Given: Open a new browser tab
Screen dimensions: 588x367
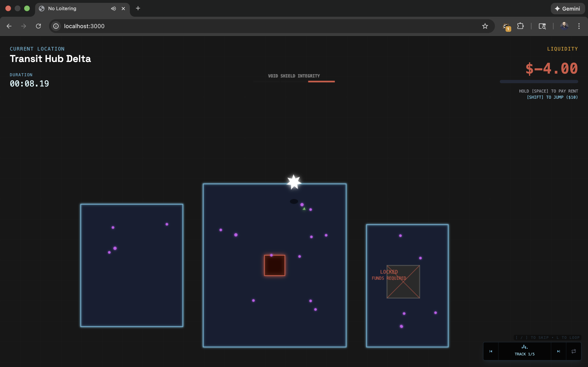Looking at the screenshot, I should (138, 9).
